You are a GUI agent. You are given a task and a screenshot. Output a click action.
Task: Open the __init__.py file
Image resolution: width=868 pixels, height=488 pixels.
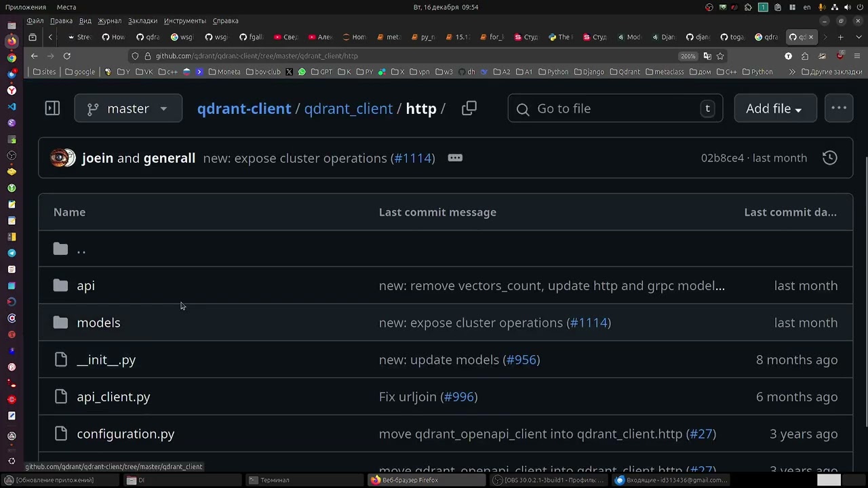point(106,360)
